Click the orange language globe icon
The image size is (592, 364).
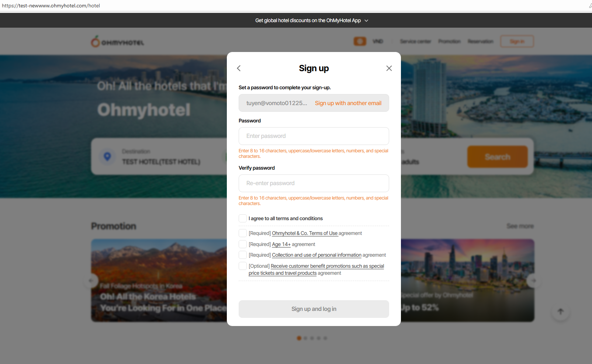pyautogui.click(x=360, y=41)
